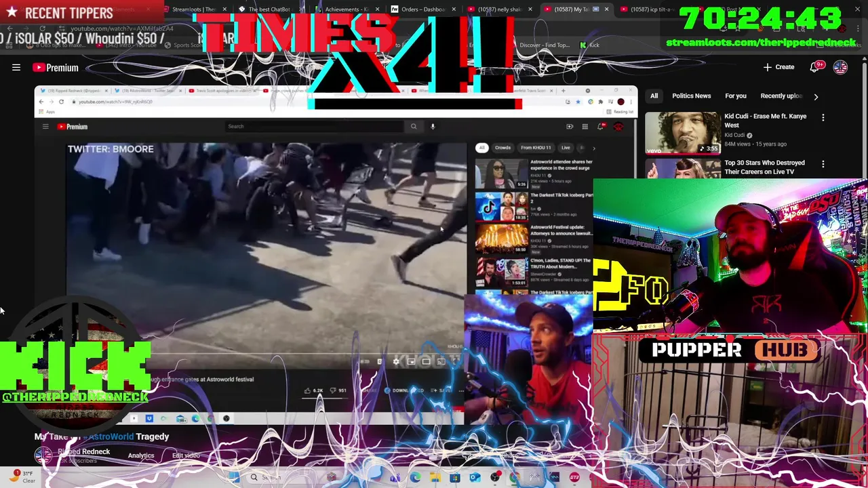Image resolution: width=868 pixels, height=488 pixels.
Task: Open Kid Cudi Erase Me thumbnail
Action: tap(682, 133)
